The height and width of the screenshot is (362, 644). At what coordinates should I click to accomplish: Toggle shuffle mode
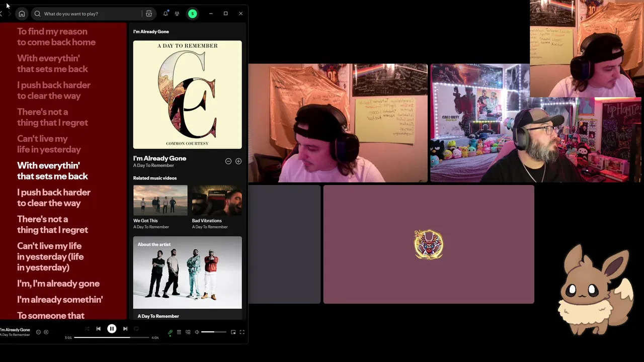87,329
